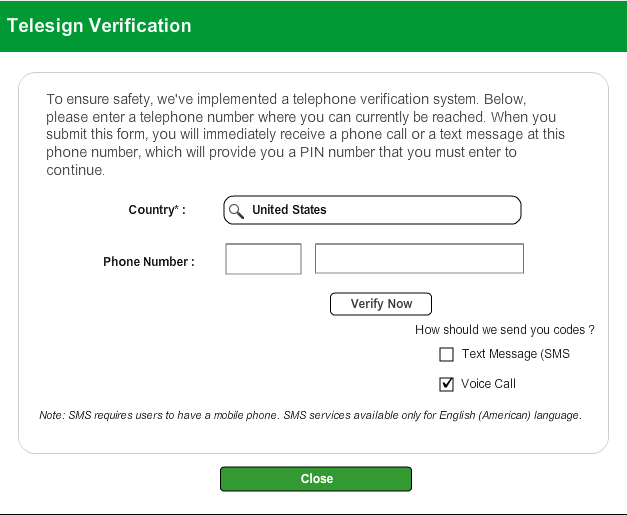The height and width of the screenshot is (515, 627).
Task: Click 'English (American) language' in the note
Action: tap(510, 415)
